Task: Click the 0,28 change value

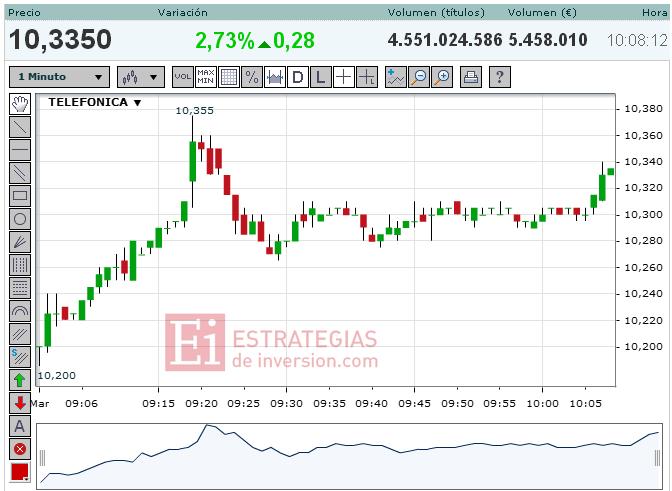Action: tap(294, 41)
